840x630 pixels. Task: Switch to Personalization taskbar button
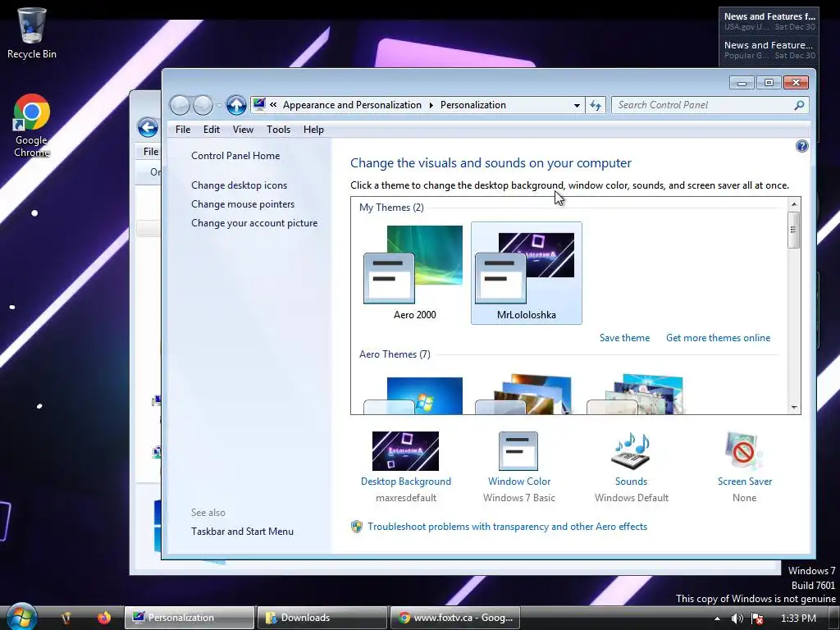pyautogui.click(x=189, y=618)
